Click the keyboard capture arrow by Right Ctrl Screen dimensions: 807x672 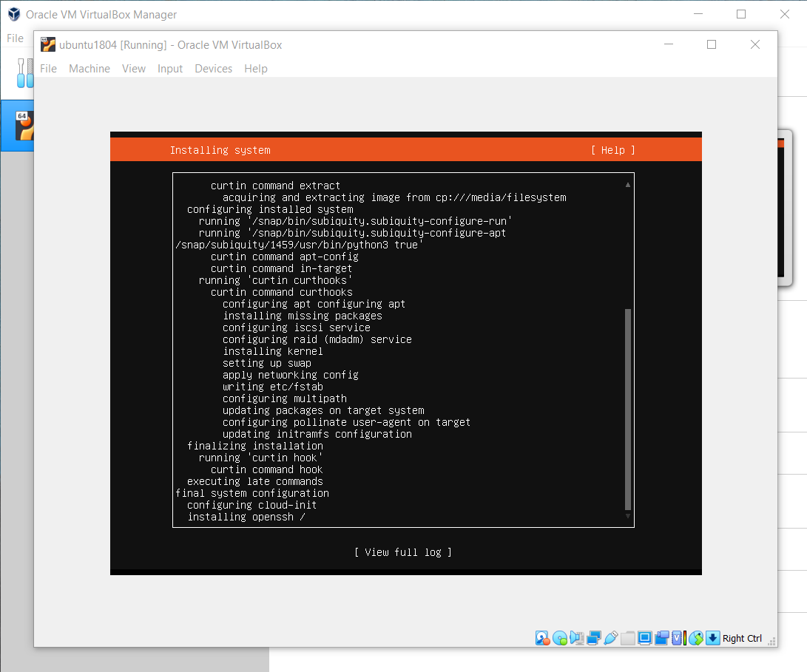712,638
